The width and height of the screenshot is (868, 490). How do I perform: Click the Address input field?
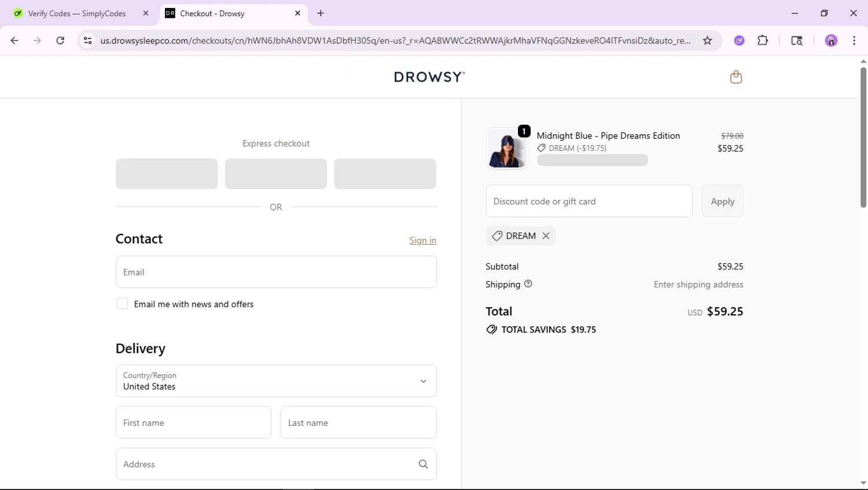276,464
